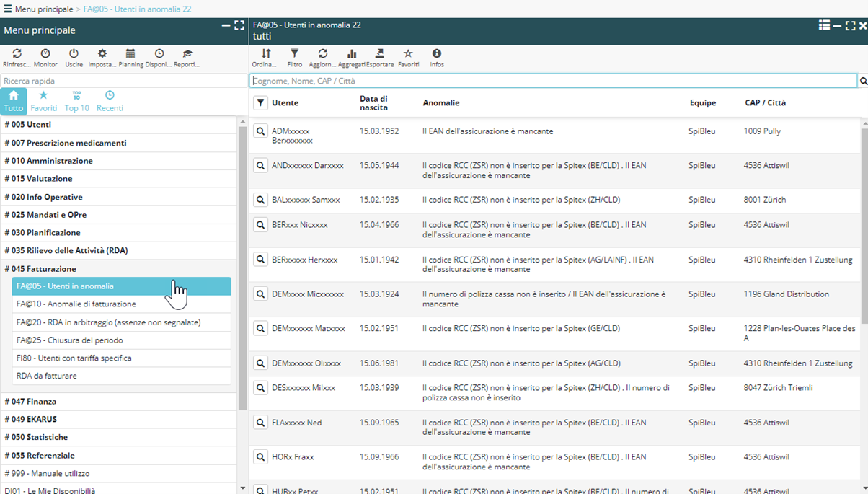Viewport: 868px width, 494px height.
Task: Switch to the Top 10 tab
Action: [76, 101]
